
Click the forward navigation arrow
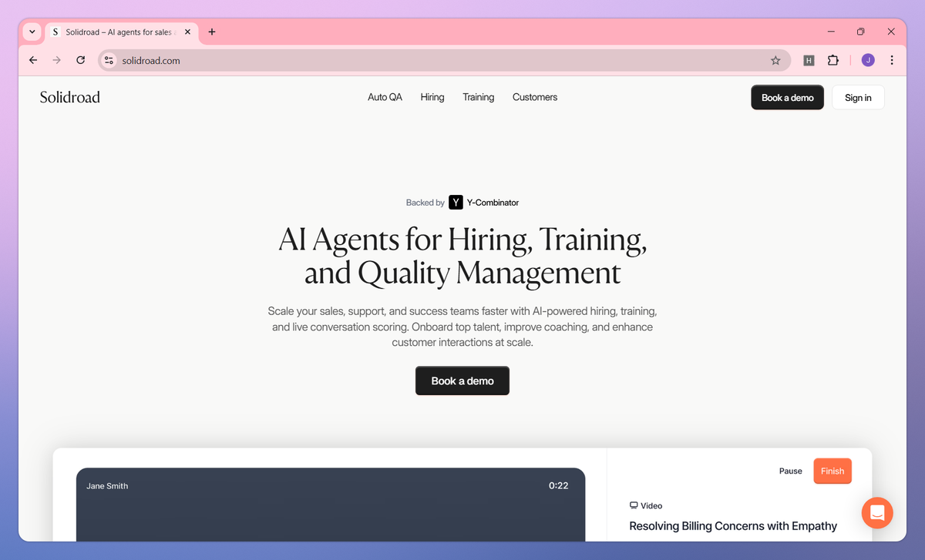point(56,60)
